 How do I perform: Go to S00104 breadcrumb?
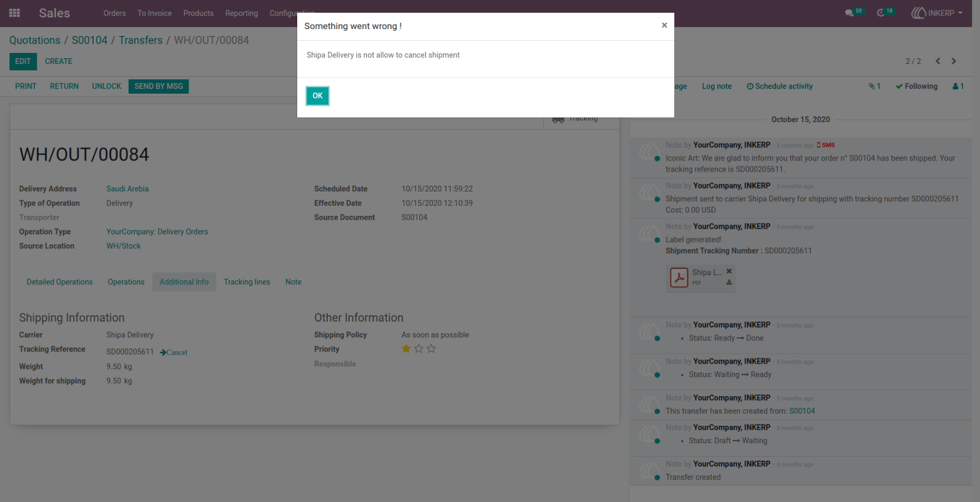[90, 40]
